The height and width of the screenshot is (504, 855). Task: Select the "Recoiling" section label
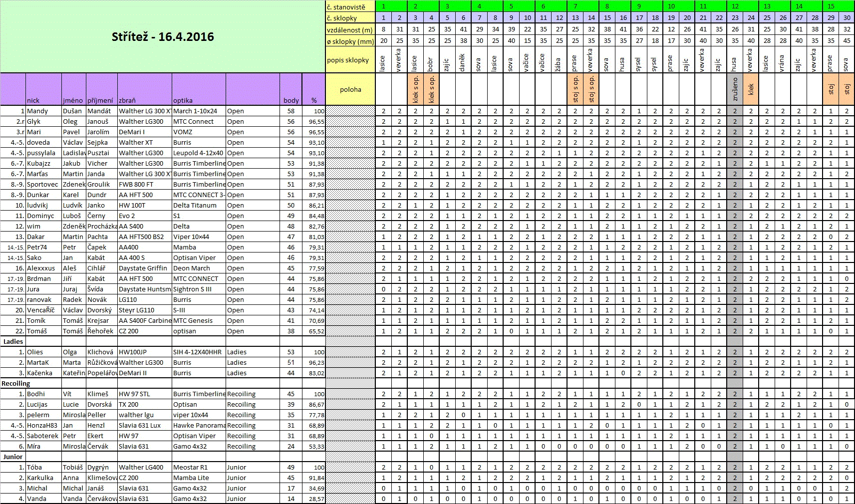[16, 383]
